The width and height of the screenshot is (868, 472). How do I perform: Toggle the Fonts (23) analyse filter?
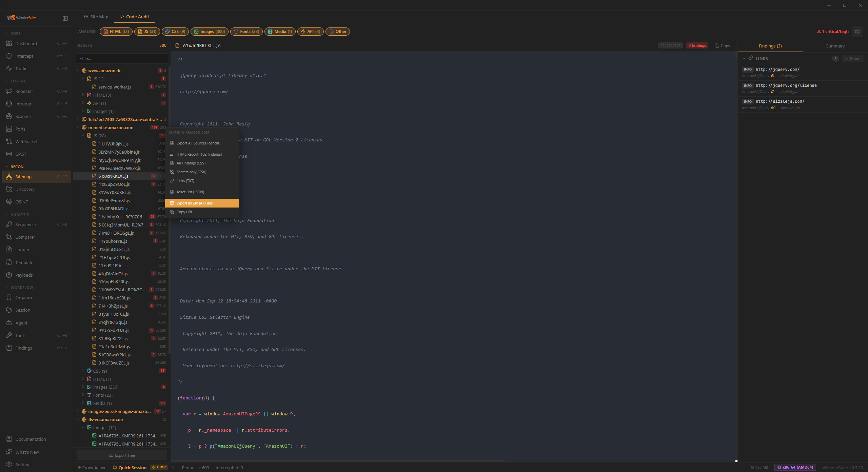point(246,32)
